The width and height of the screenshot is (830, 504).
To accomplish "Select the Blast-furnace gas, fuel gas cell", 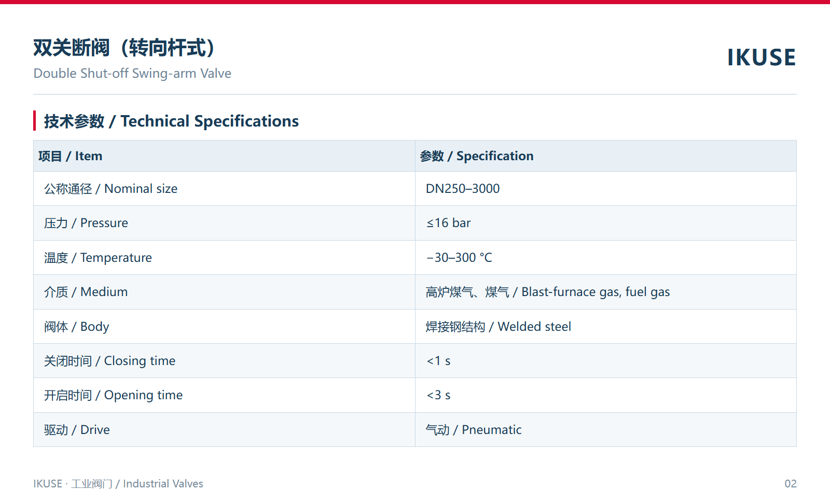I will point(606,292).
